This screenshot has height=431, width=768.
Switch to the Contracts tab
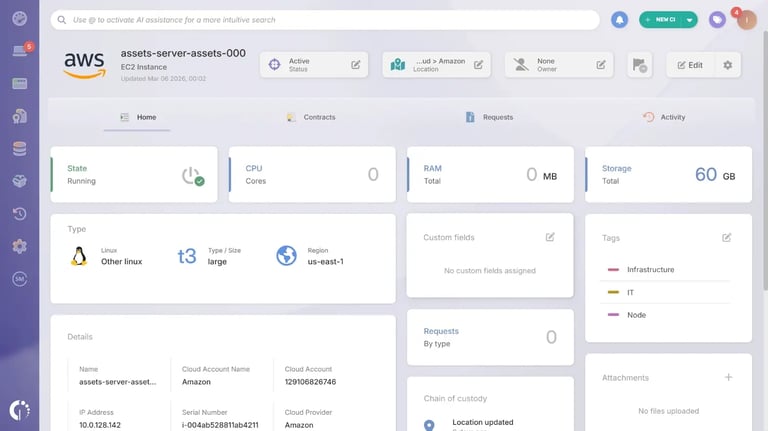[312, 117]
